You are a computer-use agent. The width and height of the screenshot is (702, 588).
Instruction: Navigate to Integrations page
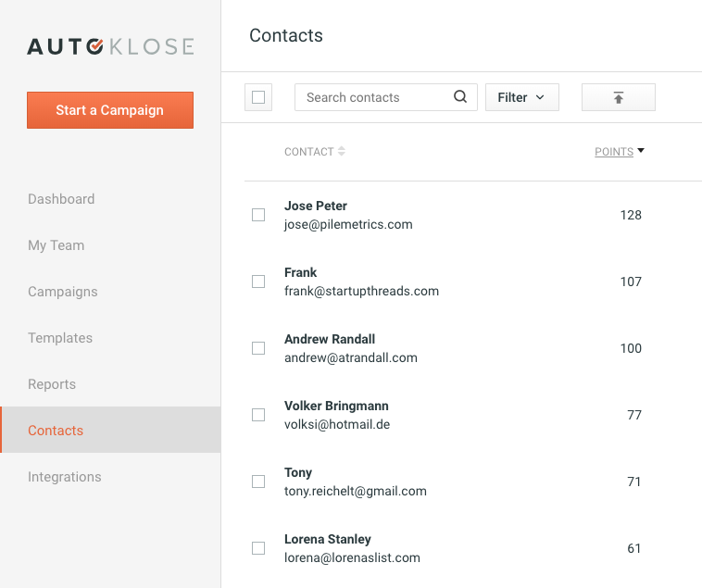pos(65,477)
